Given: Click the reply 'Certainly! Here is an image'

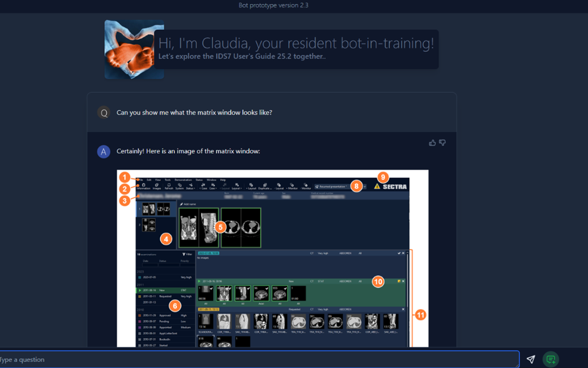Looking at the screenshot, I should [188, 151].
